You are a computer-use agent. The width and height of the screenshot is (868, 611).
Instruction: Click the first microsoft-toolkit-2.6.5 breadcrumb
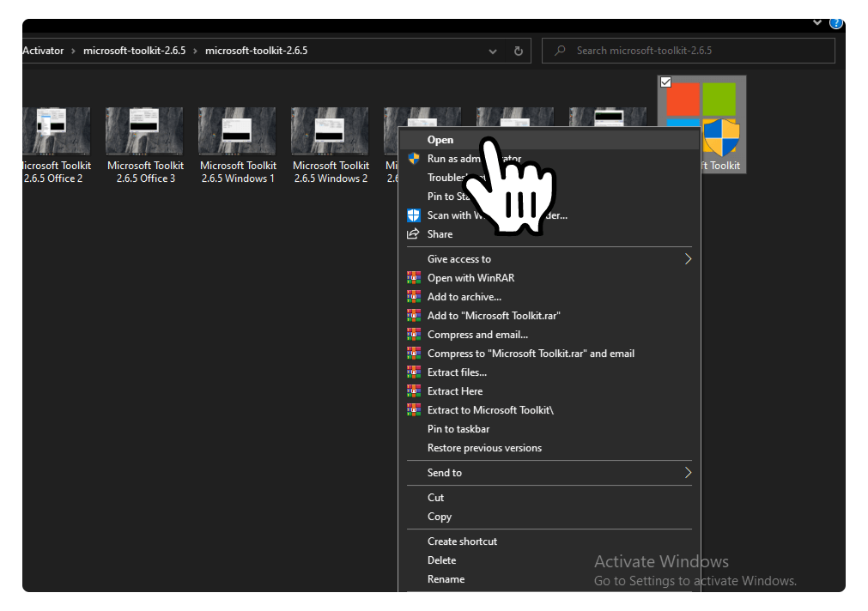[x=135, y=51]
